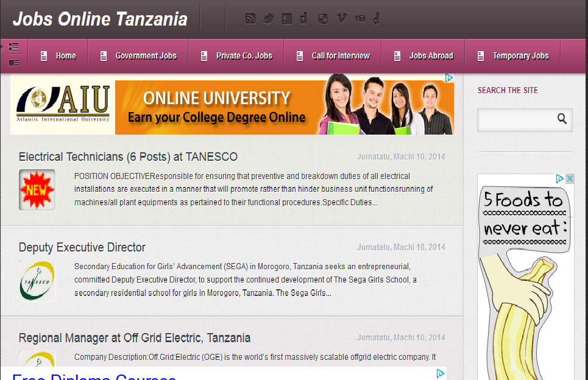
Task: Toggle the NEW badge thumbnail on TANESCO post
Action: (x=37, y=189)
